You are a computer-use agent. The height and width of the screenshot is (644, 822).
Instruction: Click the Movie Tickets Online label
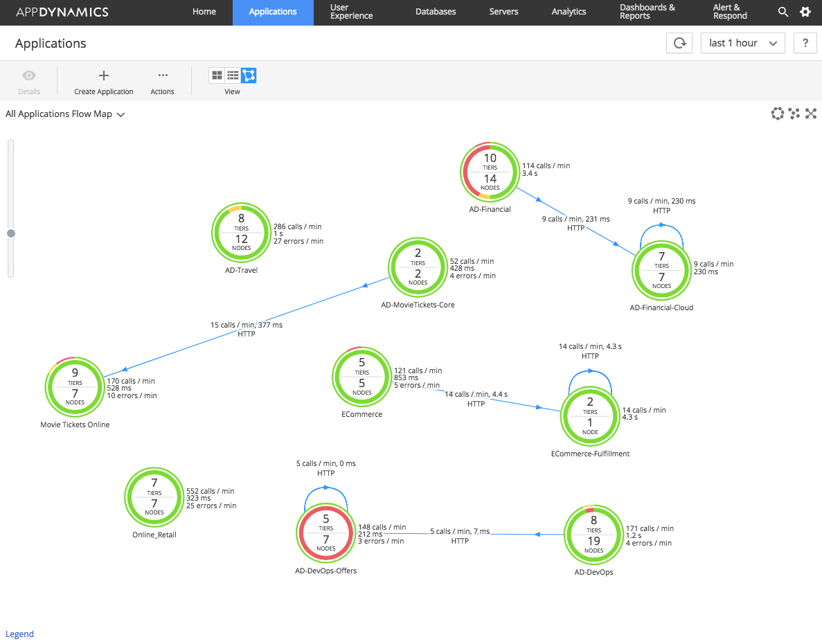pyautogui.click(x=75, y=425)
